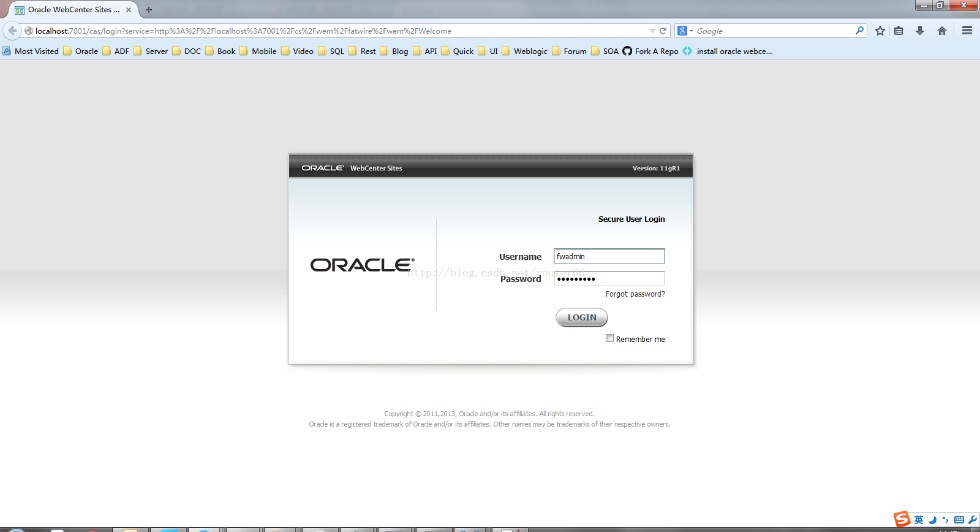Open the Book bookmark folder

pyautogui.click(x=221, y=51)
